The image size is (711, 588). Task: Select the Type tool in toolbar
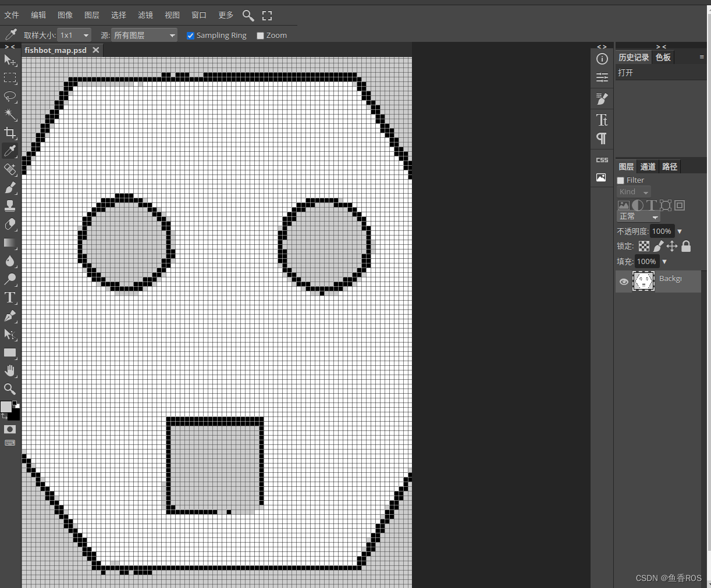click(10, 297)
